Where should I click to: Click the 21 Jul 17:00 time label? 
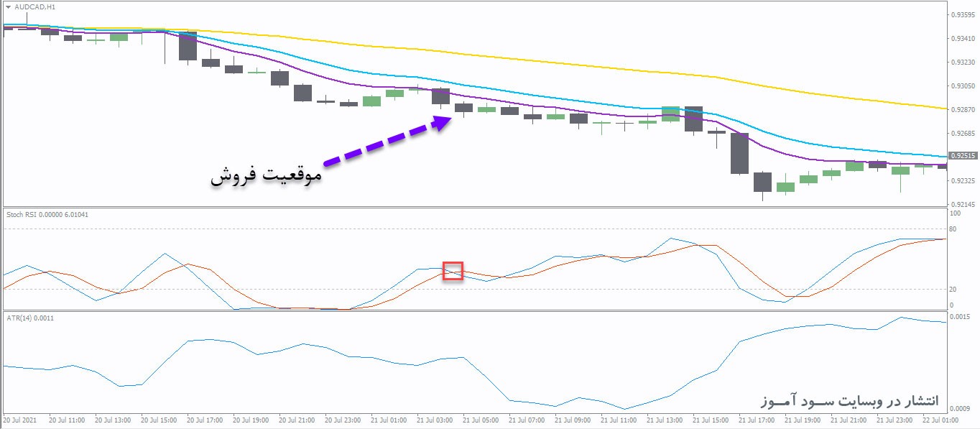pyautogui.click(x=757, y=419)
